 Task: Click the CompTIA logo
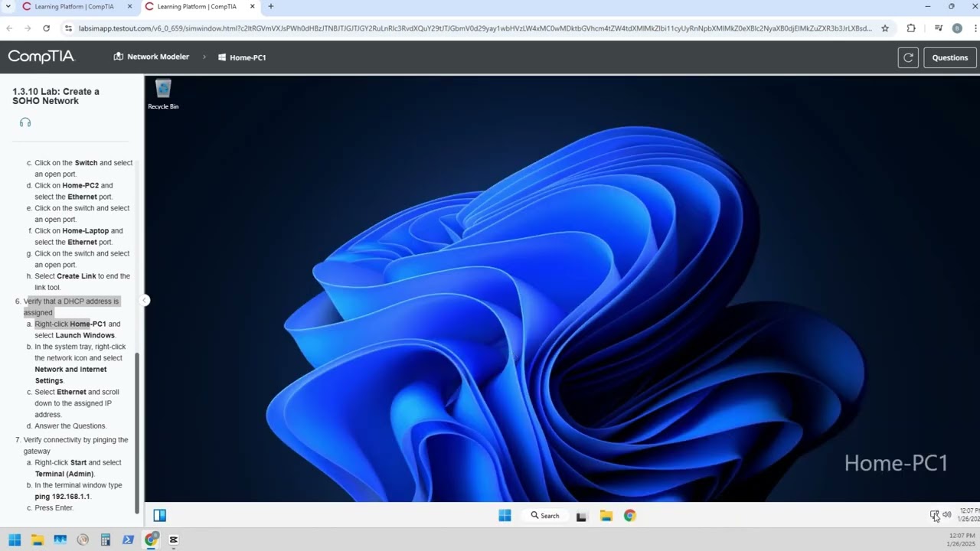pyautogui.click(x=41, y=57)
